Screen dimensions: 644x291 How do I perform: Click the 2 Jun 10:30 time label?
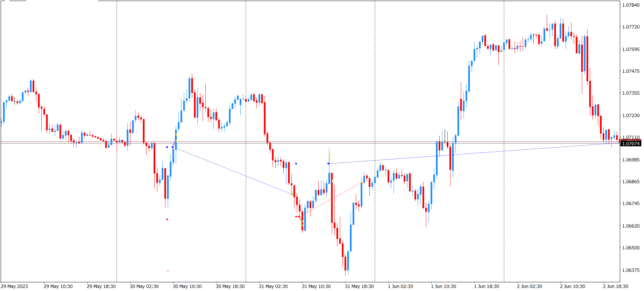pyautogui.click(x=573, y=286)
